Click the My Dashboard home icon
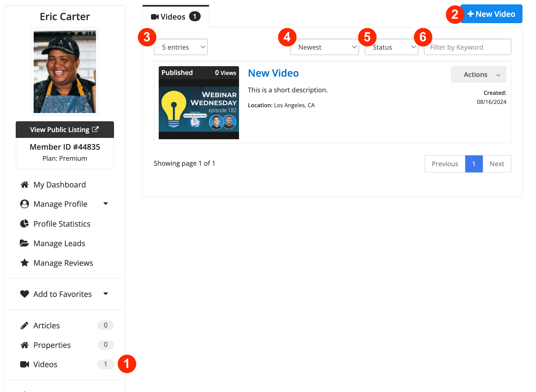Screen dimensions: 536x392 (25, 185)
